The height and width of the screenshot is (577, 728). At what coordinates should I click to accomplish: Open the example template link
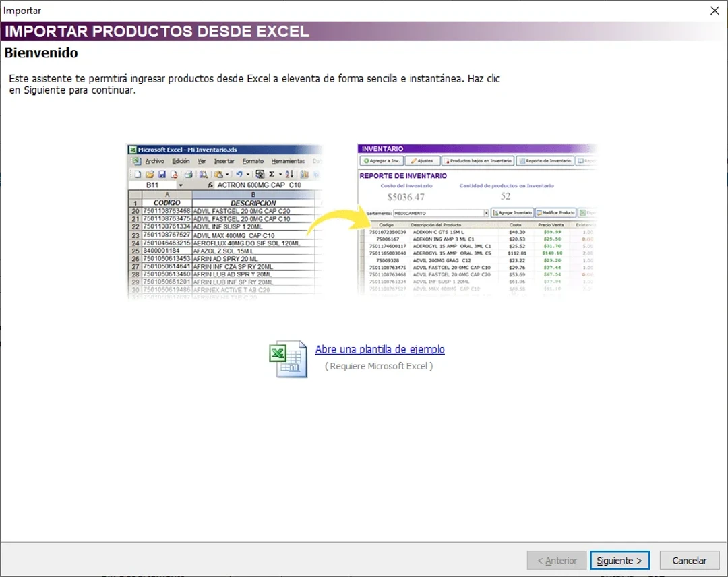click(x=380, y=349)
